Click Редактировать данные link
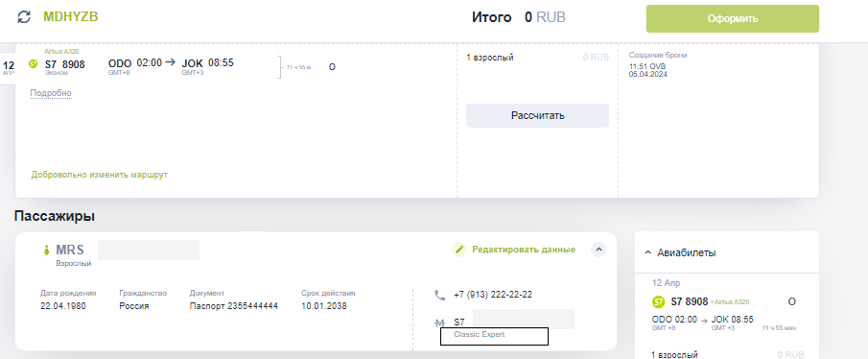This screenshot has width=868, height=359. click(x=524, y=250)
